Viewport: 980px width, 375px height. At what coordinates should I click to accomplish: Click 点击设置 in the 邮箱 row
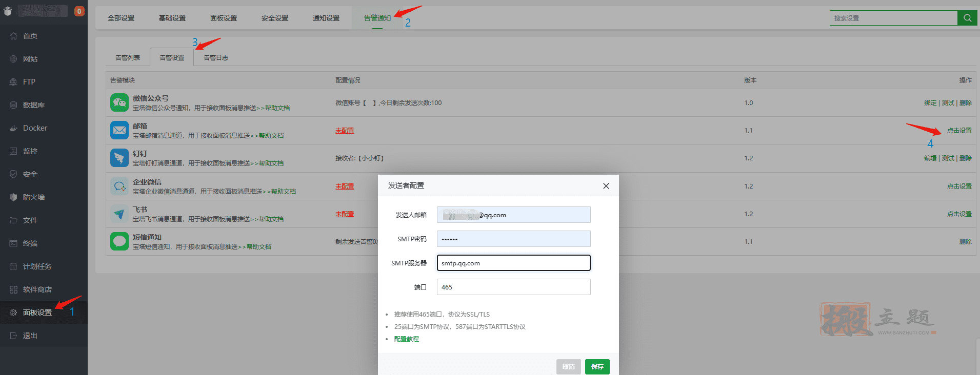tap(959, 131)
